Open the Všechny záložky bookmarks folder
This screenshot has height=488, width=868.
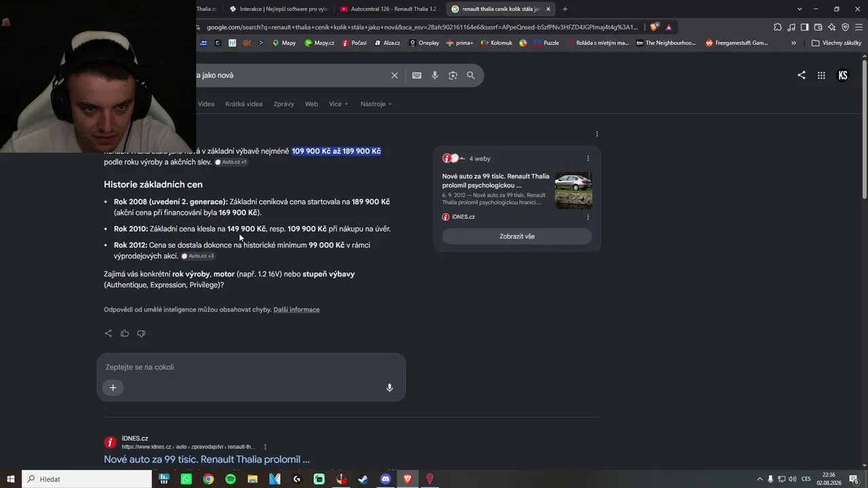point(836,43)
